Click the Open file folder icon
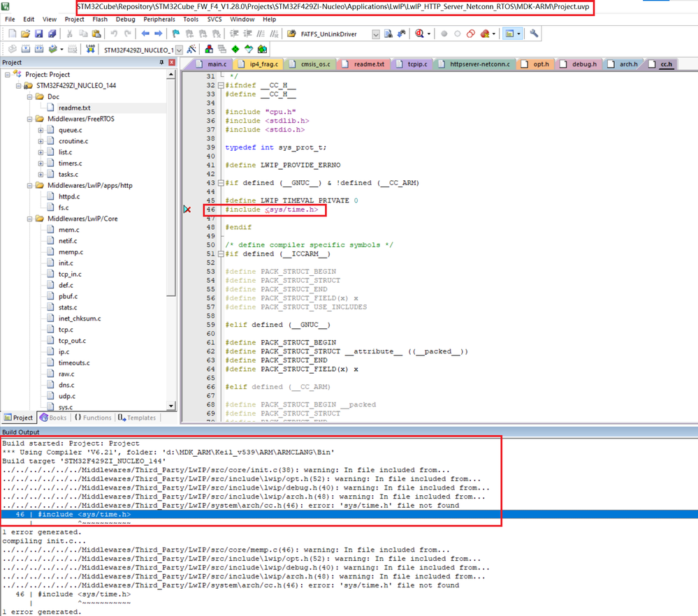Screen dimensions: 698x616 pos(25,34)
